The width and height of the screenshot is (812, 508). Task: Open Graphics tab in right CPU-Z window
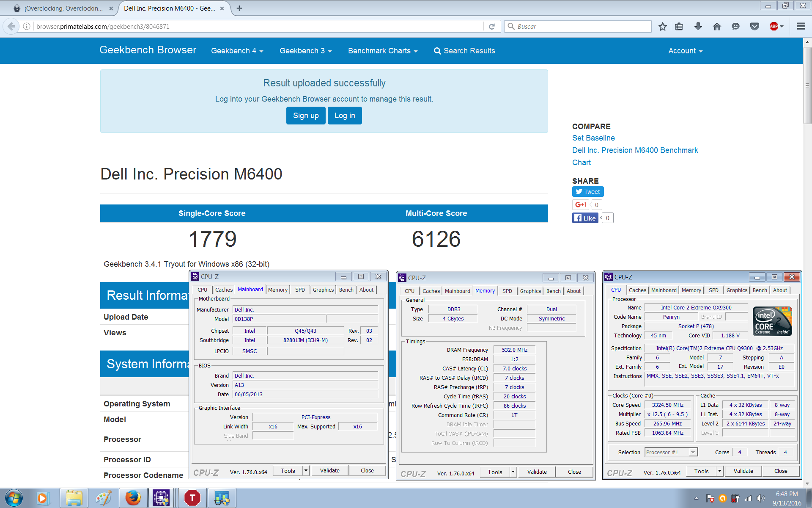[737, 290]
